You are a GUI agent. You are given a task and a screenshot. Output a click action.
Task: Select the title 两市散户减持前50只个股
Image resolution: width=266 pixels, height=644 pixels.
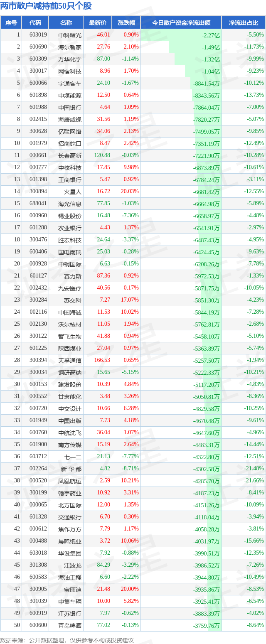pos(46,6)
